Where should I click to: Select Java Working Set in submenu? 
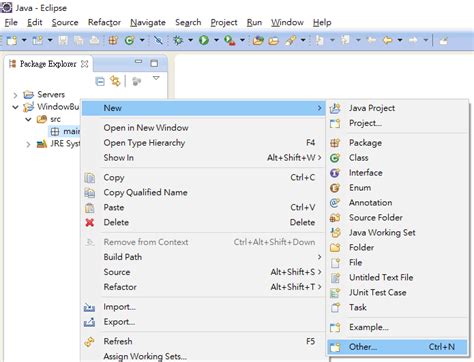click(x=397, y=233)
